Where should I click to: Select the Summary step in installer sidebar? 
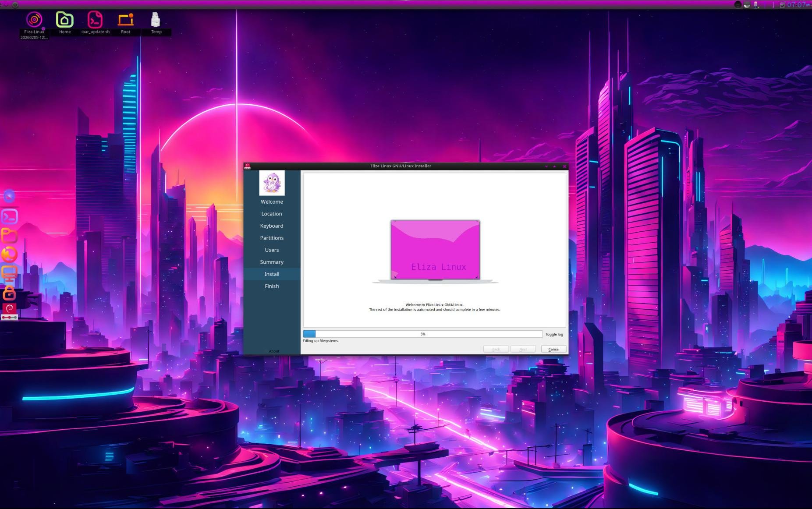(x=272, y=262)
